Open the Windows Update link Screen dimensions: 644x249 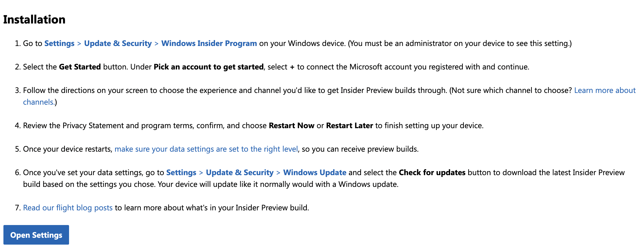315,173
